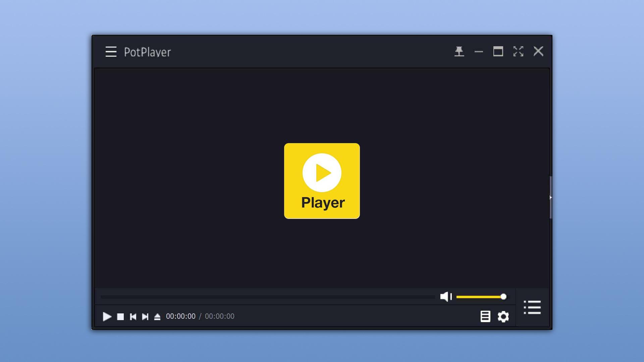Enter fullscreen mode with arrows icon

(x=518, y=51)
